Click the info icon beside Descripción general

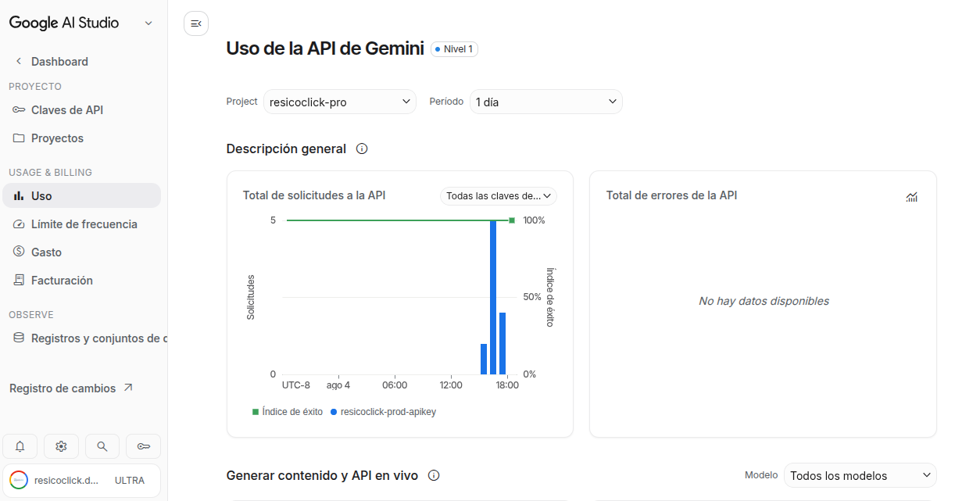click(362, 149)
